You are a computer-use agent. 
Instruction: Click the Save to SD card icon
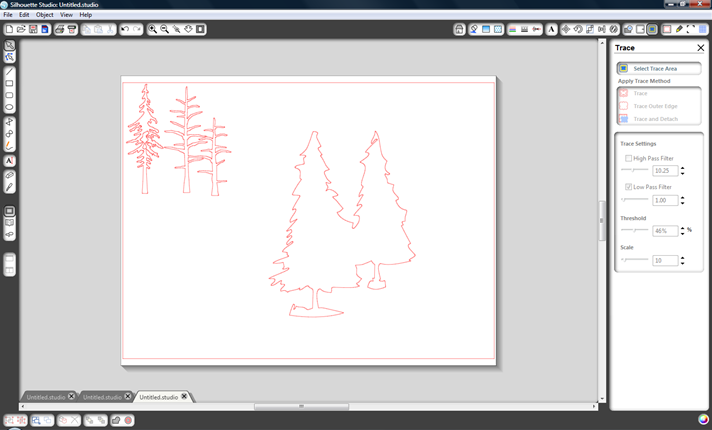pos(44,29)
